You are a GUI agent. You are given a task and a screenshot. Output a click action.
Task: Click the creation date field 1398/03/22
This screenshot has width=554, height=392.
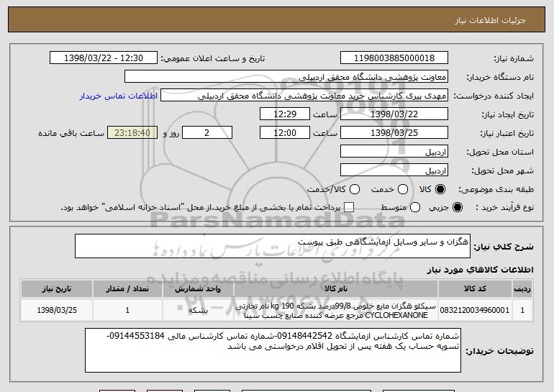point(394,114)
